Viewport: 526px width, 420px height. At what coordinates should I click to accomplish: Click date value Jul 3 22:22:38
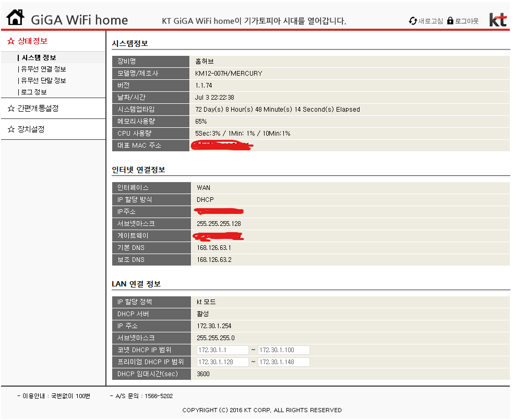[x=214, y=98]
